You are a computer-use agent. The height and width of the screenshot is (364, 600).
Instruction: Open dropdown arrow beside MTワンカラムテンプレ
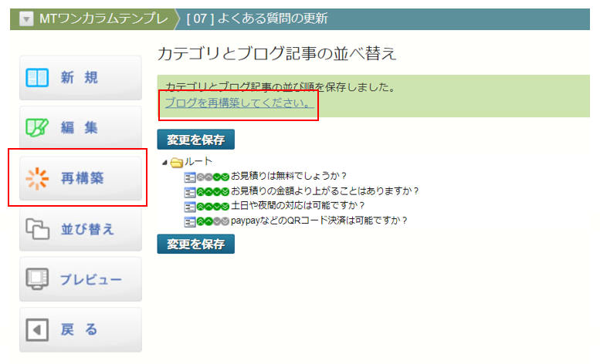(x=26, y=19)
